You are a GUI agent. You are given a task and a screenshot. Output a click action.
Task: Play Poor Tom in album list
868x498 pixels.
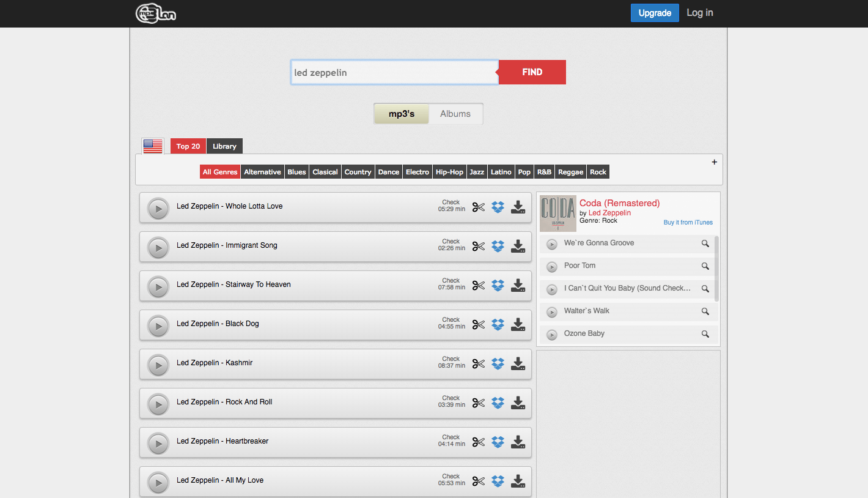coord(552,267)
